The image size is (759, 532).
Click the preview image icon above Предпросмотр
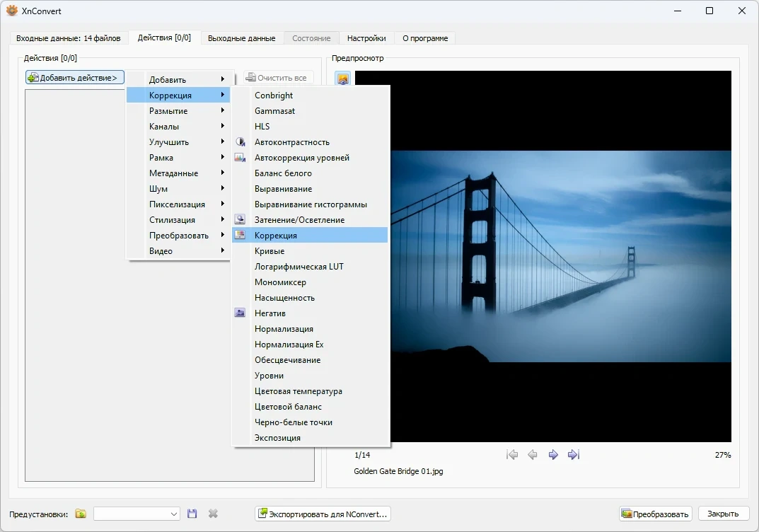(x=342, y=79)
